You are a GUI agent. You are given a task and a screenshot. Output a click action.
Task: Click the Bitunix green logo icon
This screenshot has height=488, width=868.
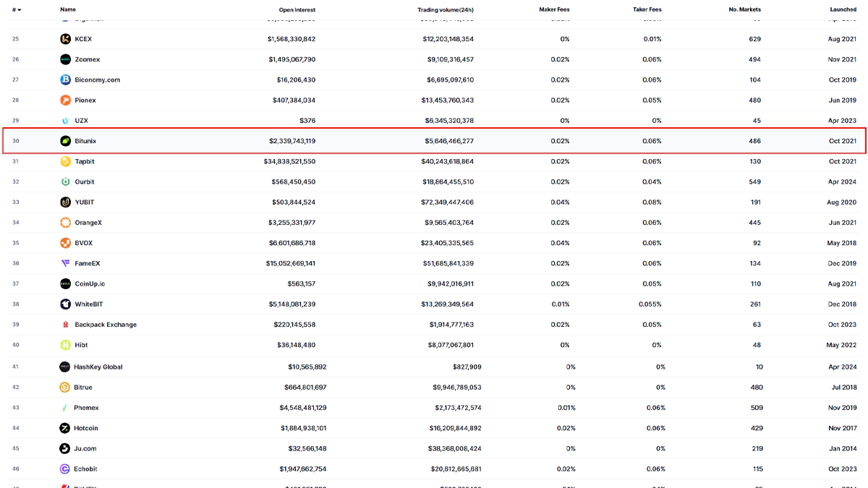[66, 141]
